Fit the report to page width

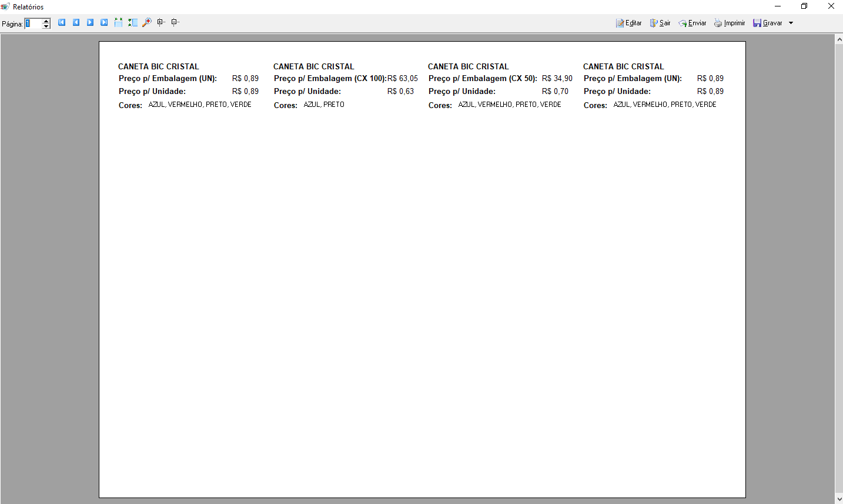coord(118,22)
